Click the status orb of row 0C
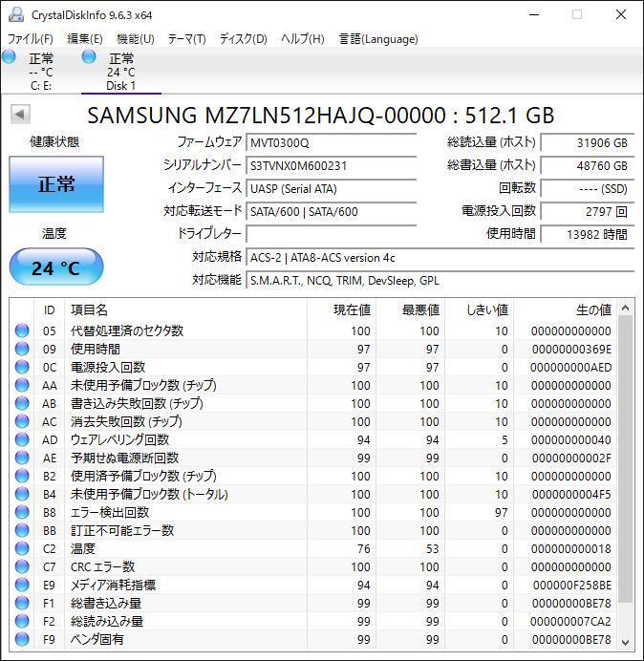 (x=22, y=367)
